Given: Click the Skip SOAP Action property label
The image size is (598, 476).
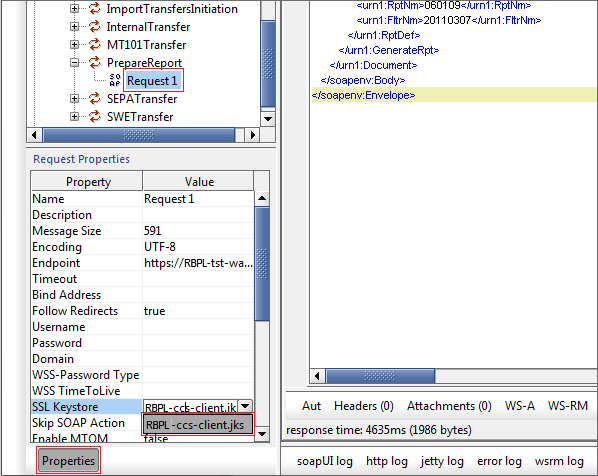Looking at the screenshot, I should [79, 423].
